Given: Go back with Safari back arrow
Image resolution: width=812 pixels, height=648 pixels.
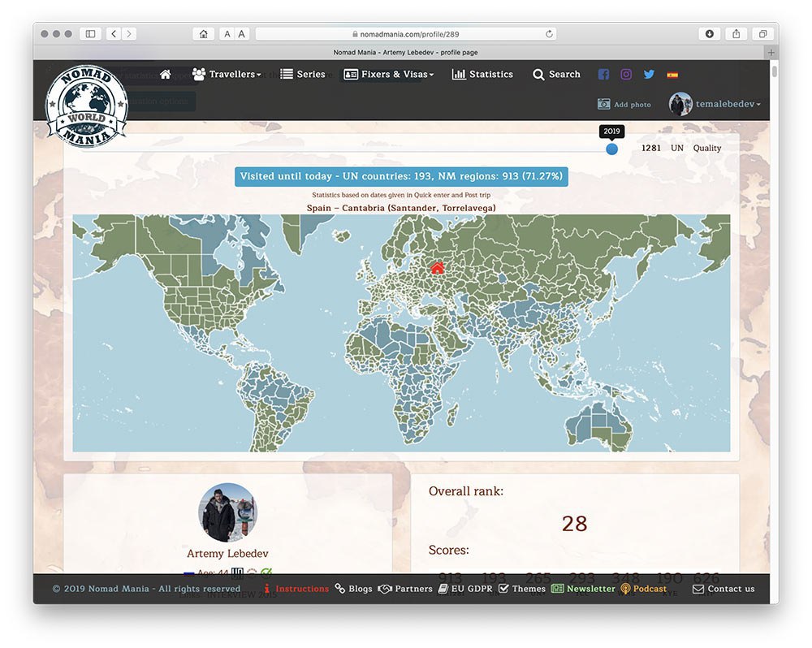Looking at the screenshot, I should [114, 34].
